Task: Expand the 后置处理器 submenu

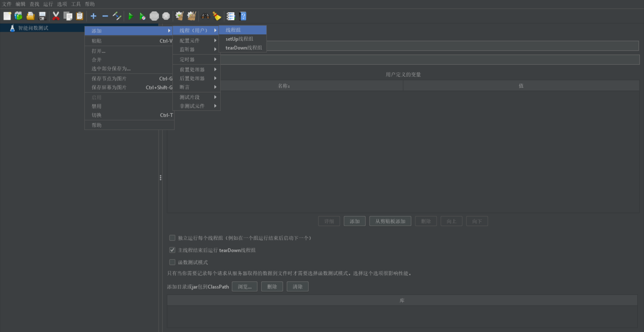Action: [197, 78]
